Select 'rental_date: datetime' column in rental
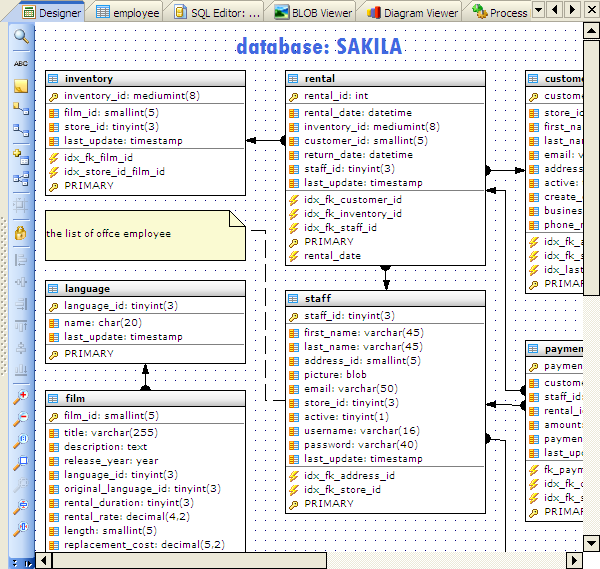This screenshot has height=569, width=600. 358,113
